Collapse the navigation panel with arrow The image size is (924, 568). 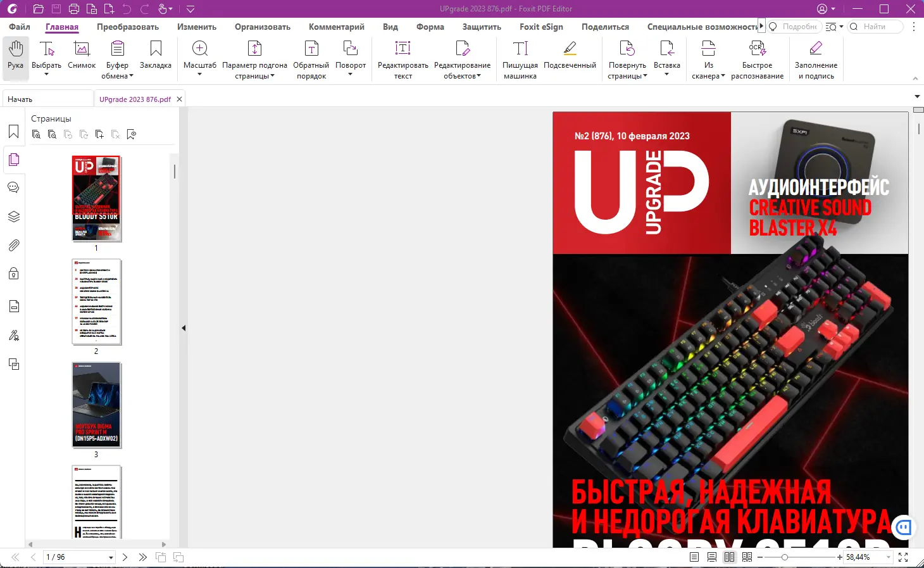tap(184, 328)
